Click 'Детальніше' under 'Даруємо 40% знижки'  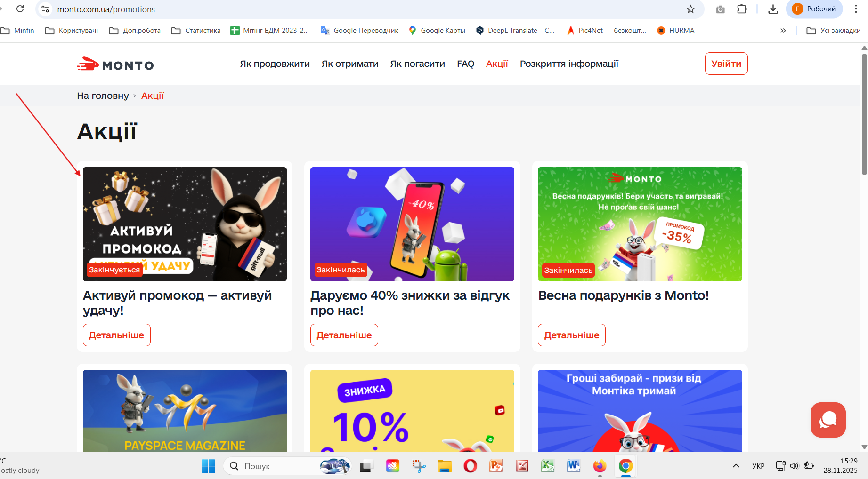coord(344,335)
